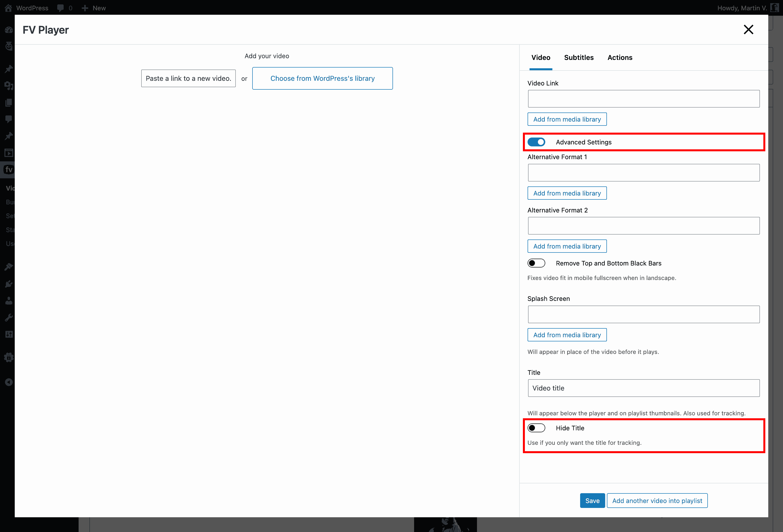The height and width of the screenshot is (532, 783).
Task: Switch to the Subtitles tab
Action: point(579,58)
